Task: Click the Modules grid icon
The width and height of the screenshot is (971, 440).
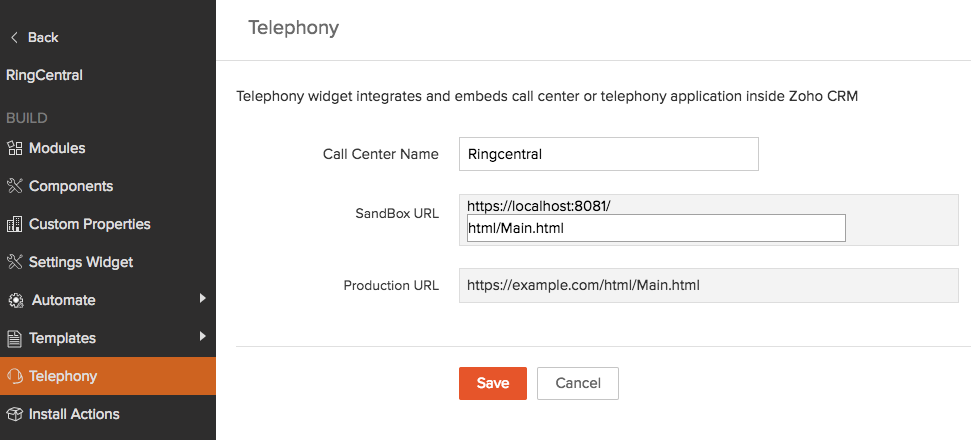Action: (x=14, y=148)
